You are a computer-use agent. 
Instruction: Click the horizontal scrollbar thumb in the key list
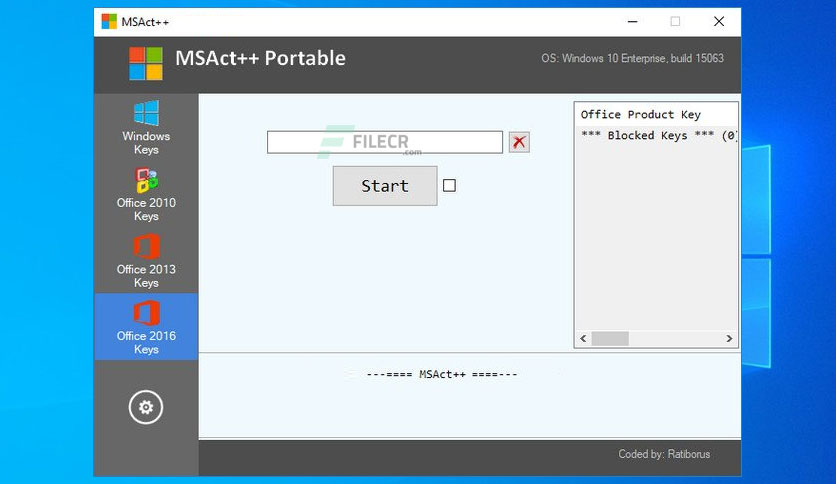point(610,338)
